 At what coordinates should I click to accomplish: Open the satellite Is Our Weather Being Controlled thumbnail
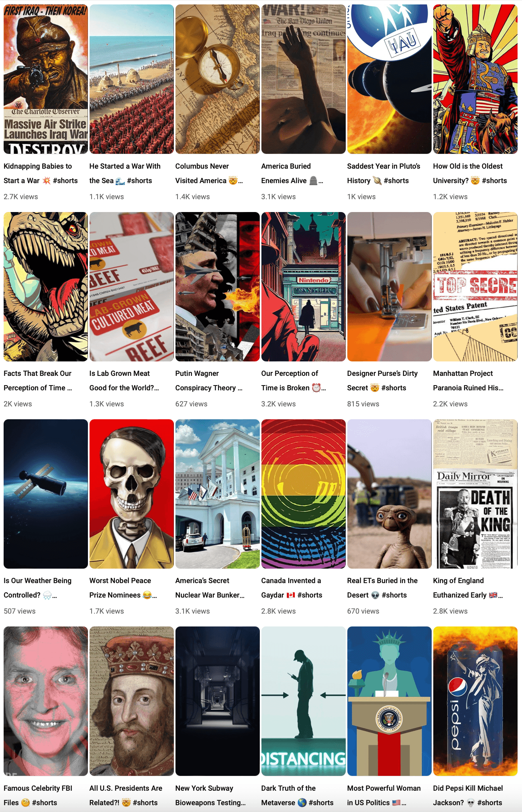(46, 494)
